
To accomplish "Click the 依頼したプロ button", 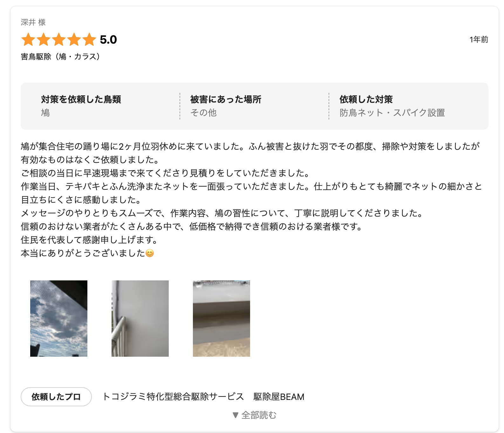I will coord(56,397).
